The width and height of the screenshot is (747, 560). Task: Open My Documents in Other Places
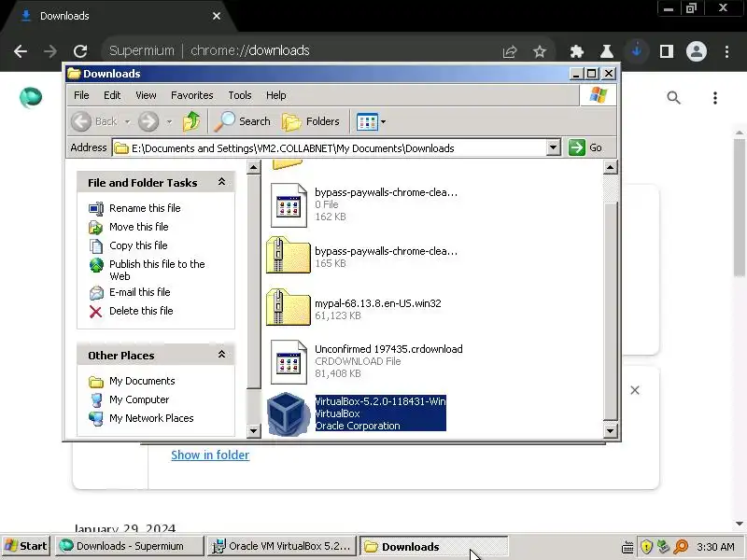pos(142,381)
